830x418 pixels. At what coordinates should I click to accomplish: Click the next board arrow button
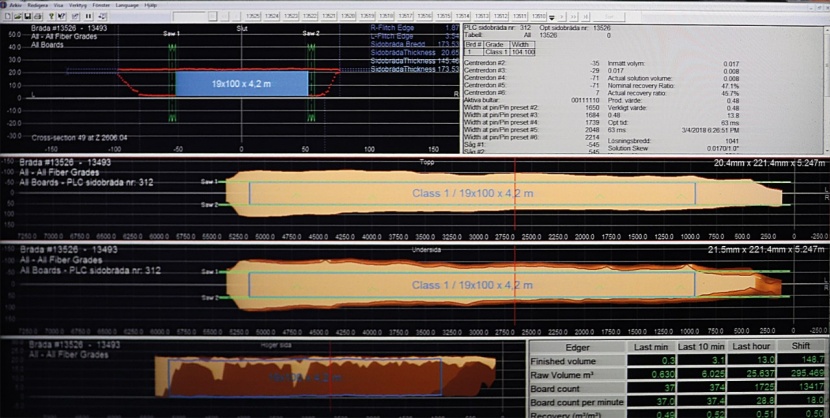pos(562,16)
